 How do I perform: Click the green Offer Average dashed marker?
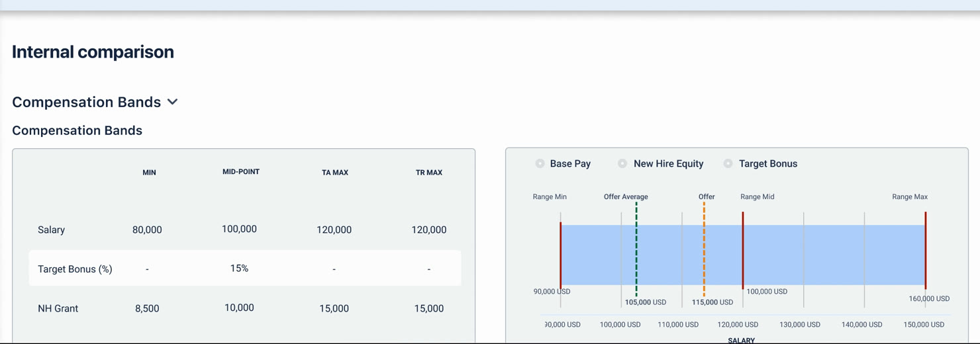(636, 249)
